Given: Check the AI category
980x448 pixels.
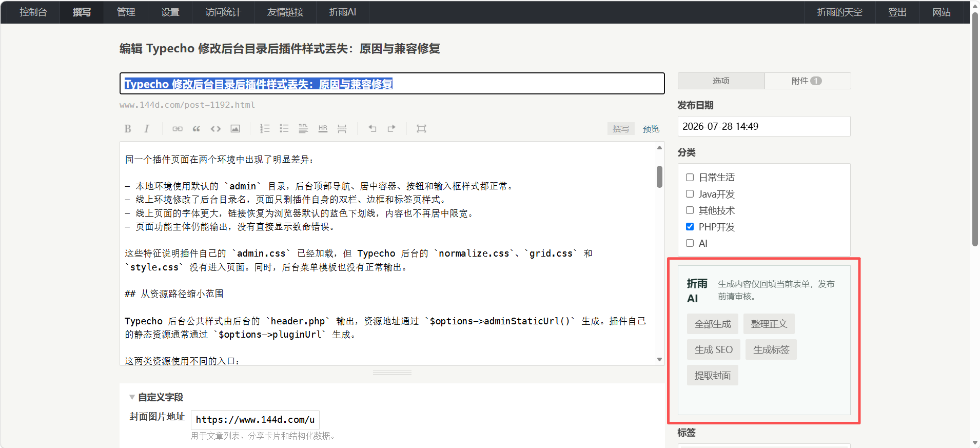Looking at the screenshot, I should [690, 243].
